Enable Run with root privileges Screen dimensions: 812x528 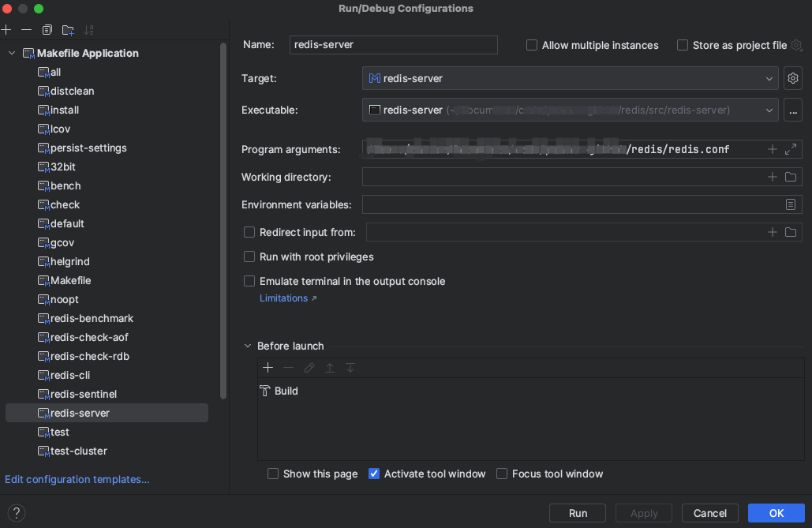(x=249, y=257)
